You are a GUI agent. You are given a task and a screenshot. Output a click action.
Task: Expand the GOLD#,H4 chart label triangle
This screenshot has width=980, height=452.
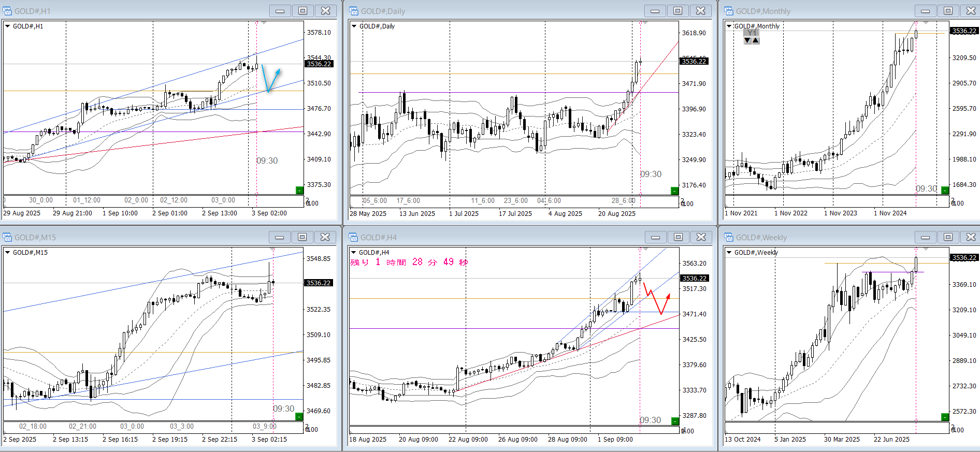(354, 252)
